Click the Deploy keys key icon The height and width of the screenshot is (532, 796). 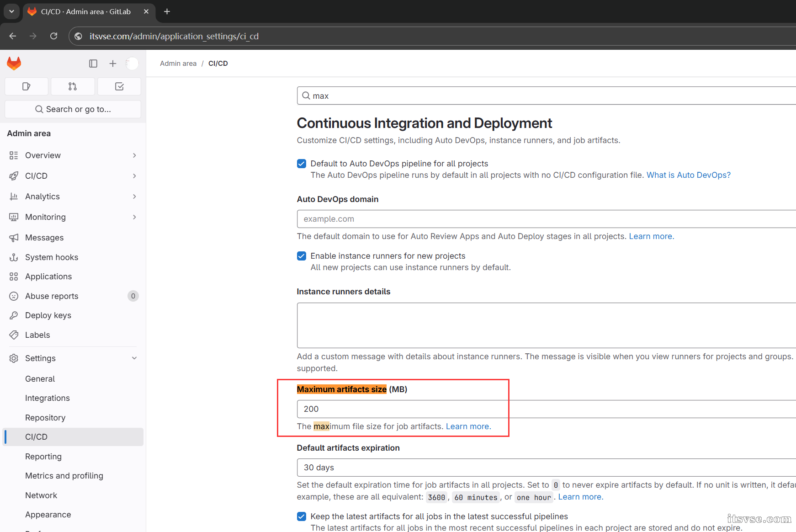coord(14,315)
